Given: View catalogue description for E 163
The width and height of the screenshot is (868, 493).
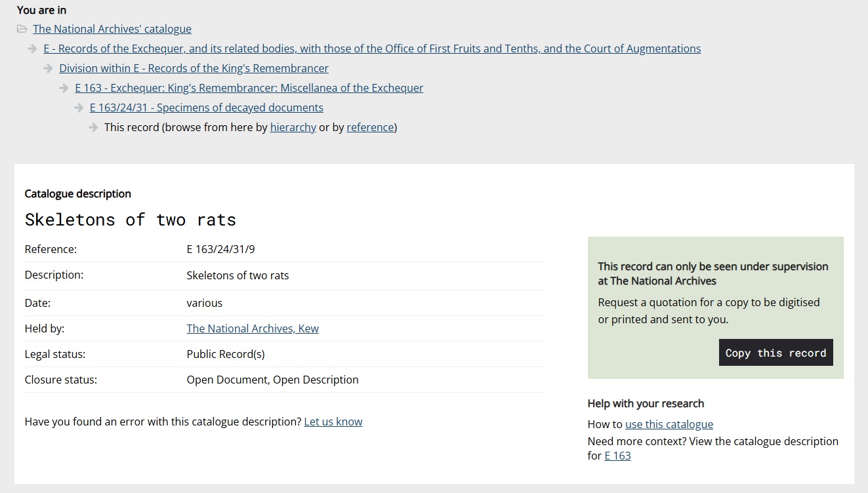Looking at the screenshot, I should coord(617,456).
